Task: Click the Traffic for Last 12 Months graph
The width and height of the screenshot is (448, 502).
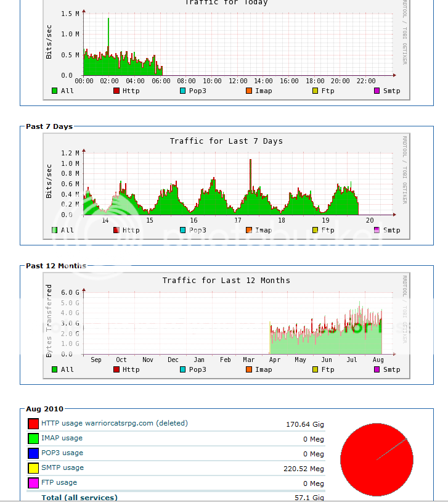Action: click(227, 326)
